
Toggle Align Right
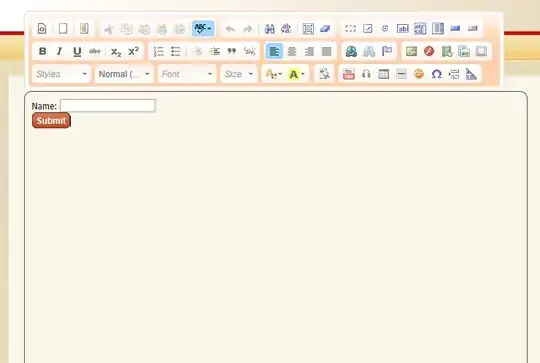click(309, 52)
